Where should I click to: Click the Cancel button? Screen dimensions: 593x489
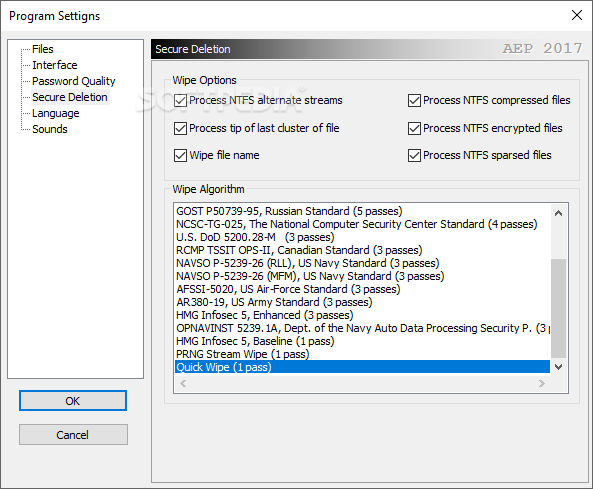tap(73, 435)
